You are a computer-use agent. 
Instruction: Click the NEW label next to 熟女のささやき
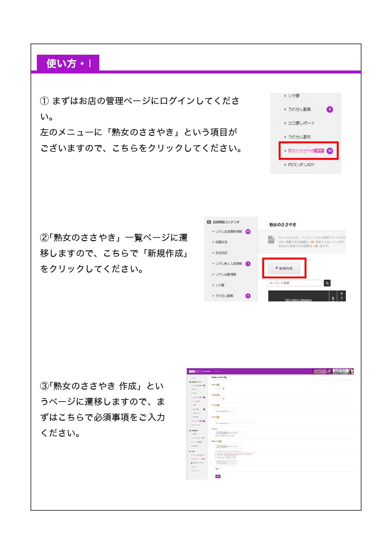click(x=319, y=151)
